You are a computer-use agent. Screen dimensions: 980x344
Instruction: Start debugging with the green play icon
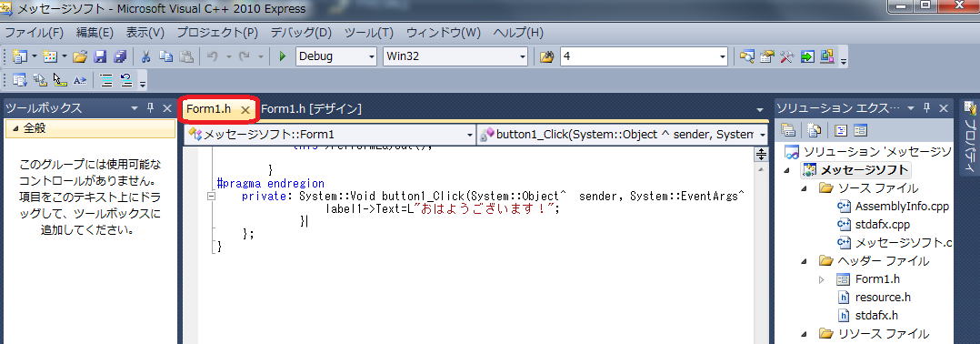[x=283, y=57]
